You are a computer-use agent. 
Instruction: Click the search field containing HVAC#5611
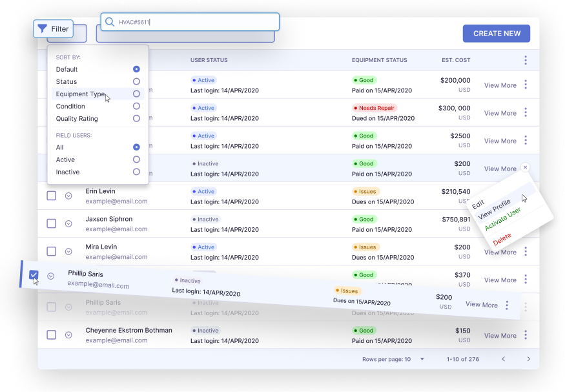194,22
